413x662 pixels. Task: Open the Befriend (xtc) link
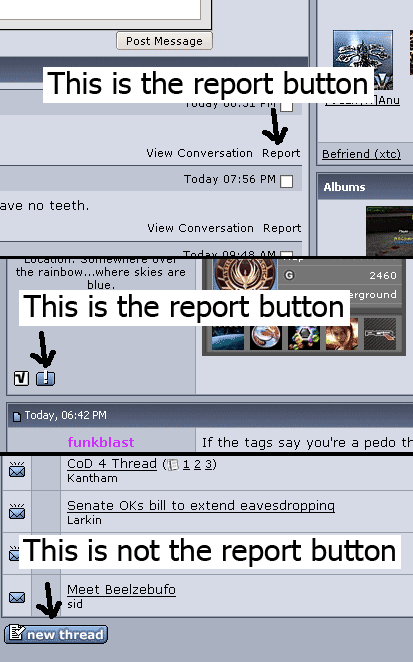point(361,154)
